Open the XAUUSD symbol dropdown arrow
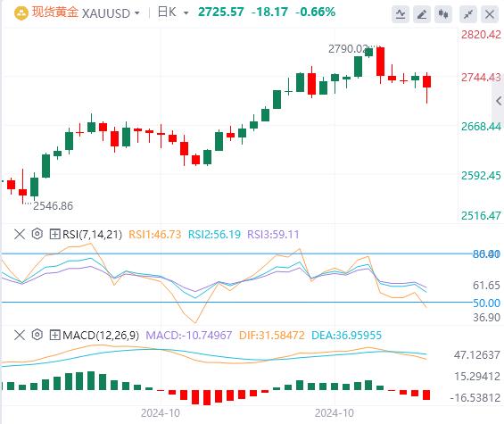This screenshot has height=424, width=504. 137,13
